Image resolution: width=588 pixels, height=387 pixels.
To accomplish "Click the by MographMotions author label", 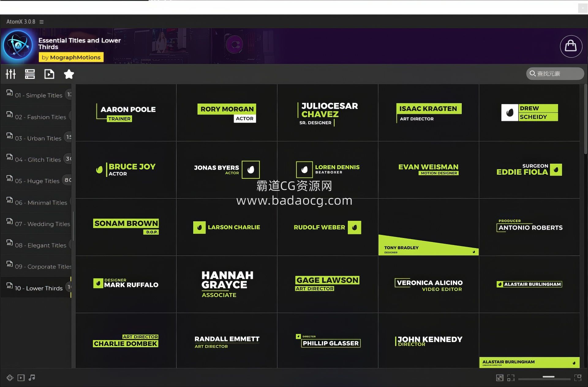I will [x=71, y=57].
